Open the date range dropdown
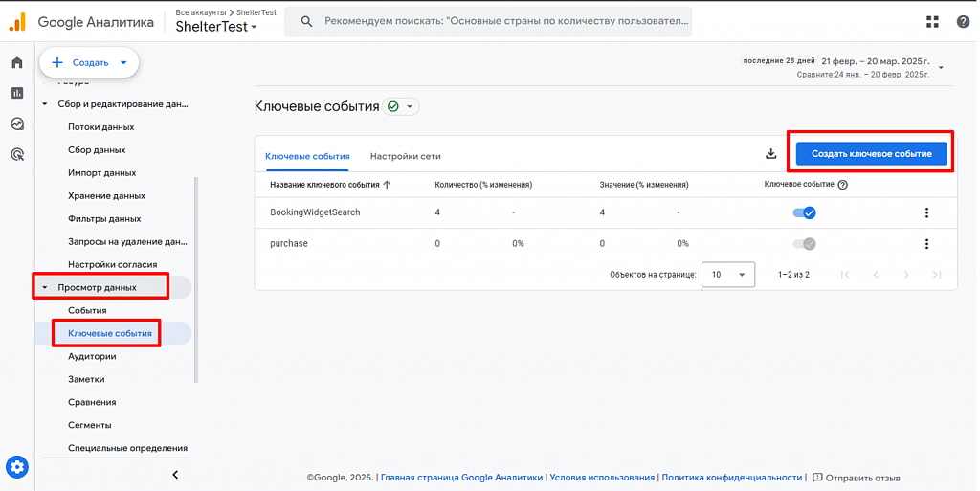The height and width of the screenshot is (491, 980). pos(941,67)
